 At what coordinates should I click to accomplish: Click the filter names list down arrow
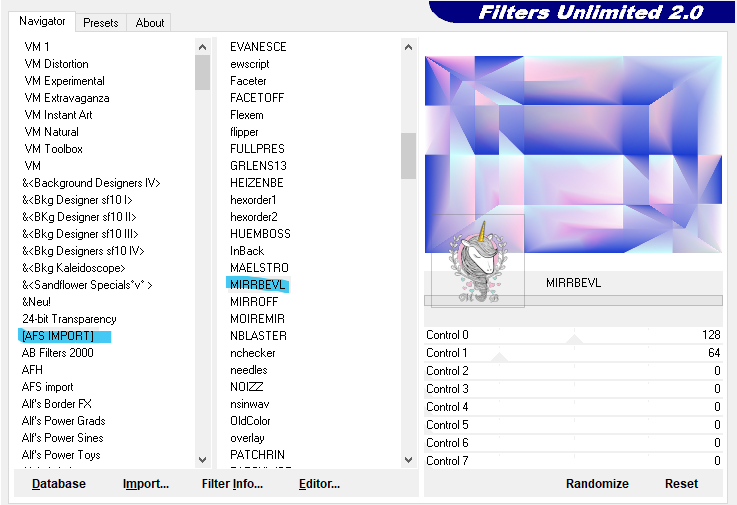point(408,459)
